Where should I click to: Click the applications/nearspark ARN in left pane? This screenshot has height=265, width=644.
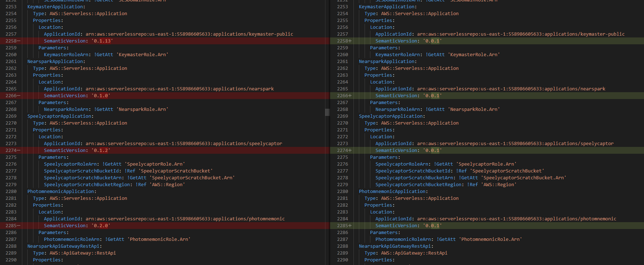pyautogui.click(x=180, y=89)
